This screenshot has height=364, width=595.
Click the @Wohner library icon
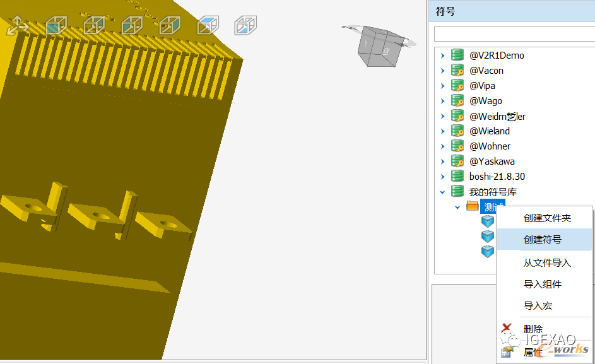(457, 146)
